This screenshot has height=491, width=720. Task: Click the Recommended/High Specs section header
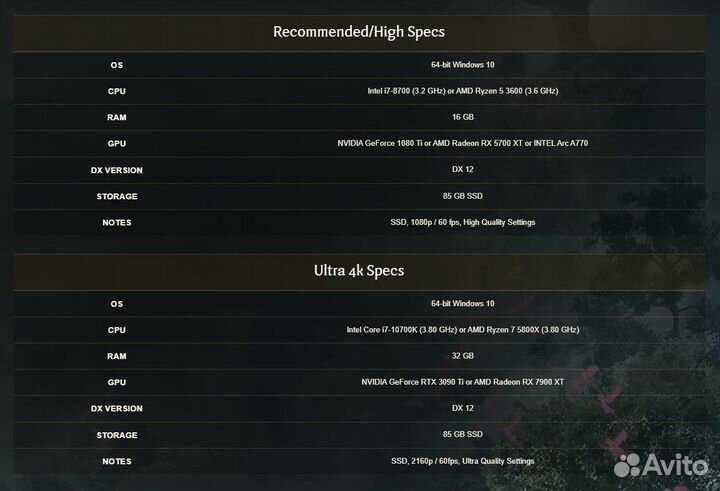tap(359, 31)
